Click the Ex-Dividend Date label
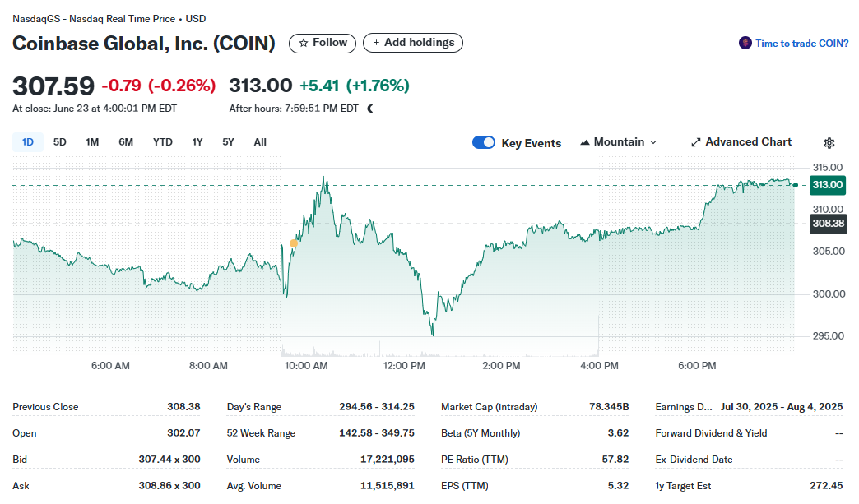The image size is (859, 504). (694, 459)
